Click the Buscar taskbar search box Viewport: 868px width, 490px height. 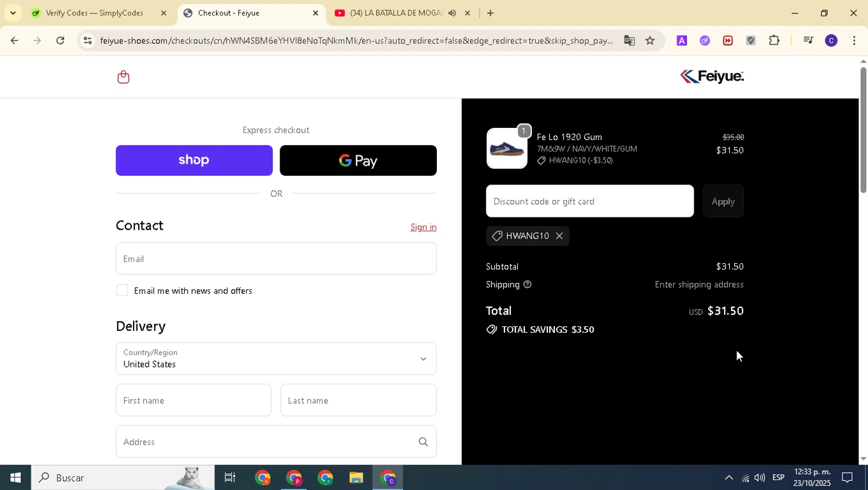coord(123,478)
